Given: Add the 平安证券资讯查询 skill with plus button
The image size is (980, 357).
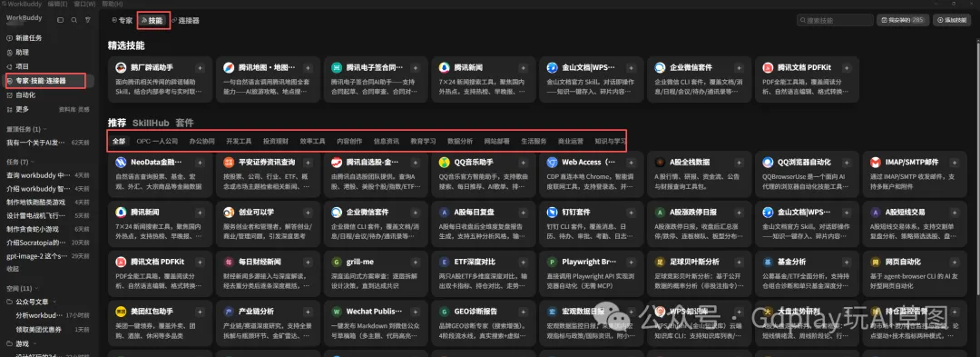Looking at the screenshot, I should [308, 163].
